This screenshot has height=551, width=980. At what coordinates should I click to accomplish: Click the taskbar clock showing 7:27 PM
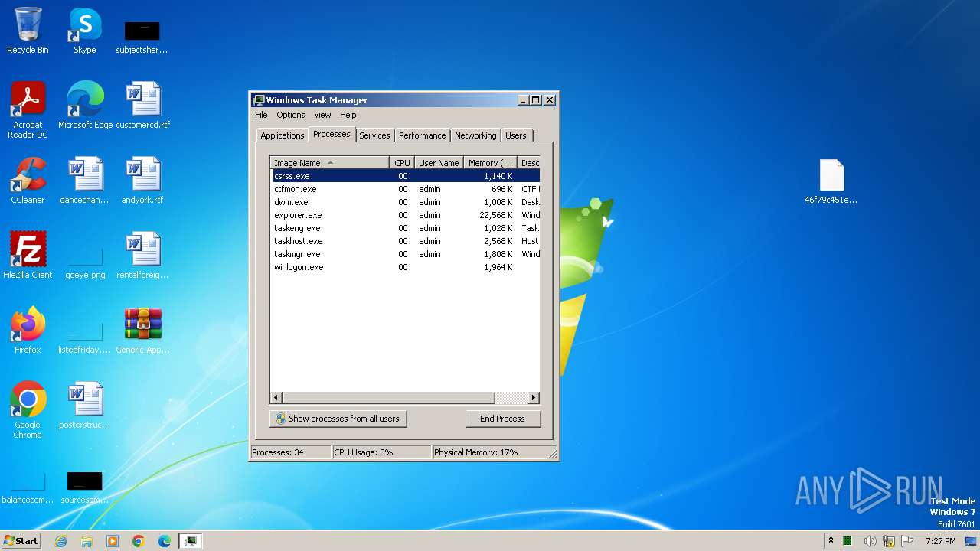pyautogui.click(x=940, y=541)
